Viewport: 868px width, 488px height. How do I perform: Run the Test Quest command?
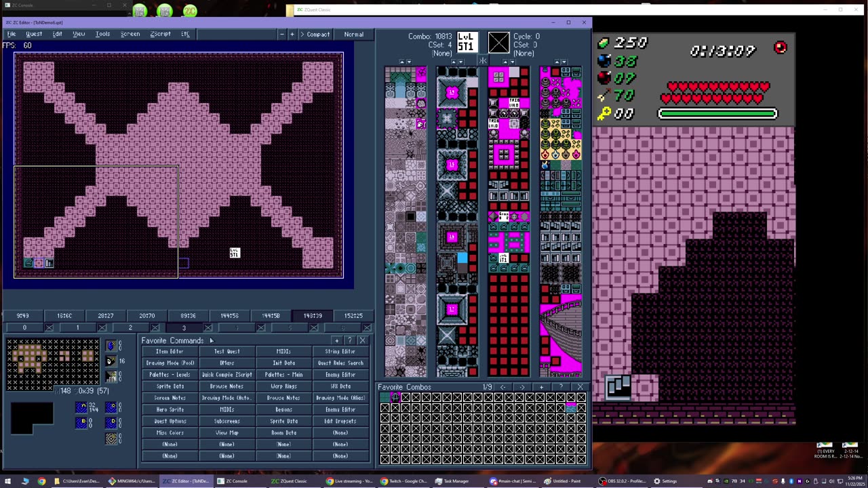click(226, 352)
